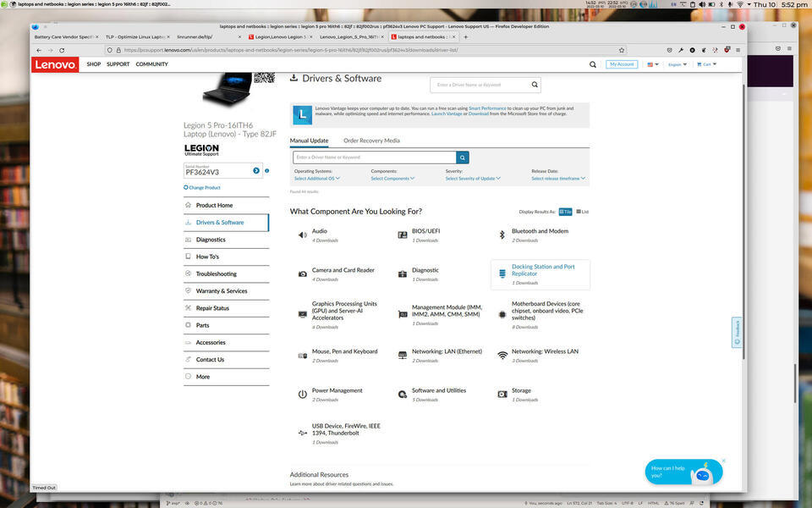812x508 pixels.
Task: Click the Launch Vantage link
Action: click(447, 113)
